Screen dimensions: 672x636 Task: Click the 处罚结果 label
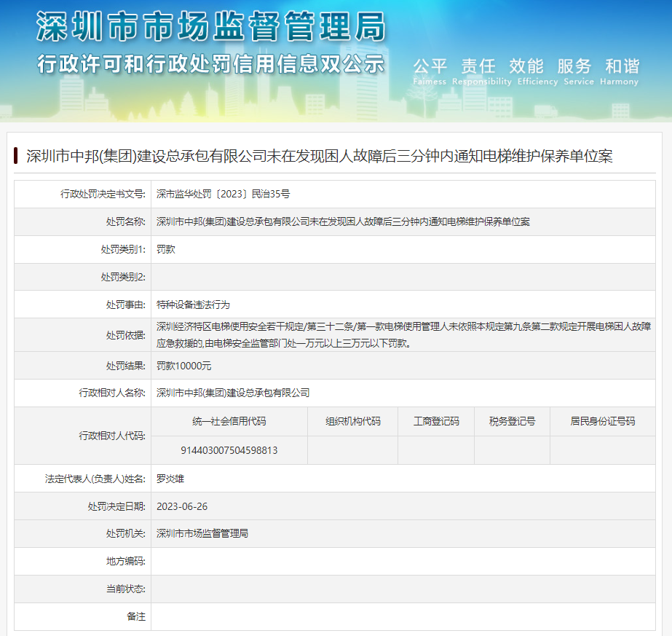(125, 366)
